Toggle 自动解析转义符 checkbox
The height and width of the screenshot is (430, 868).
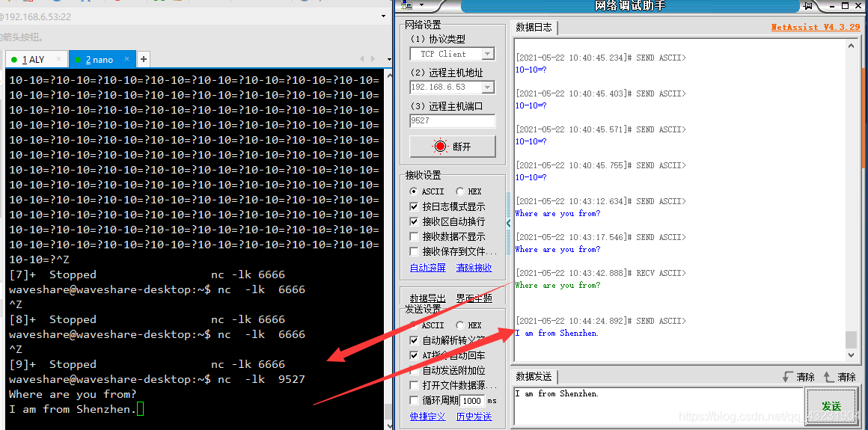click(x=414, y=340)
